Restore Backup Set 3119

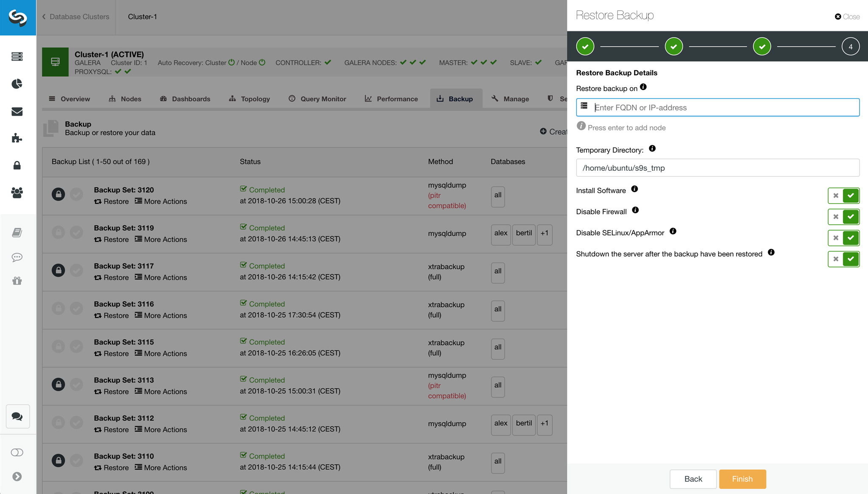point(111,240)
